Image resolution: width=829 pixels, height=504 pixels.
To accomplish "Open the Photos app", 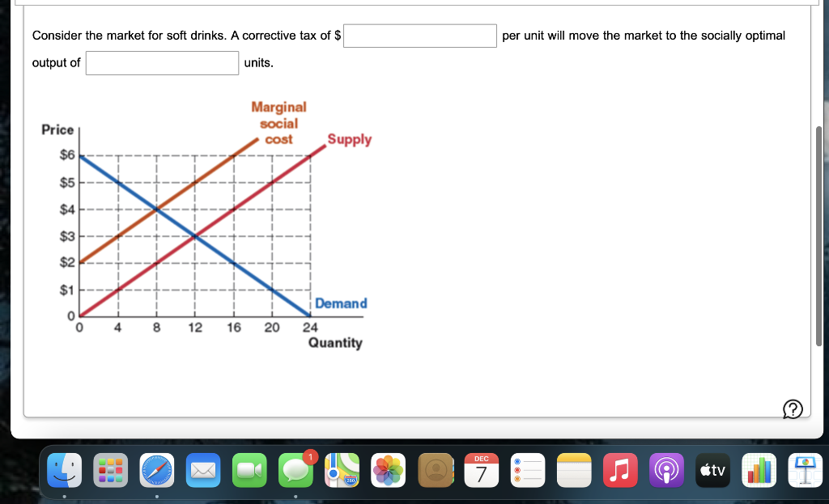I will coord(389,470).
